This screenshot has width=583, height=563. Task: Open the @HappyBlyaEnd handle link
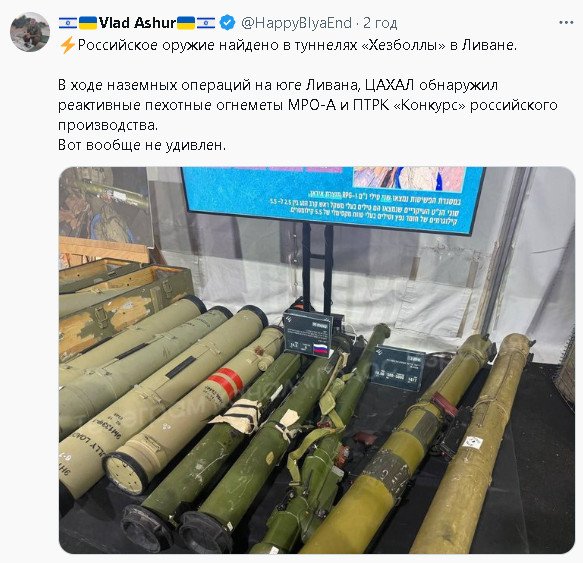(x=296, y=23)
